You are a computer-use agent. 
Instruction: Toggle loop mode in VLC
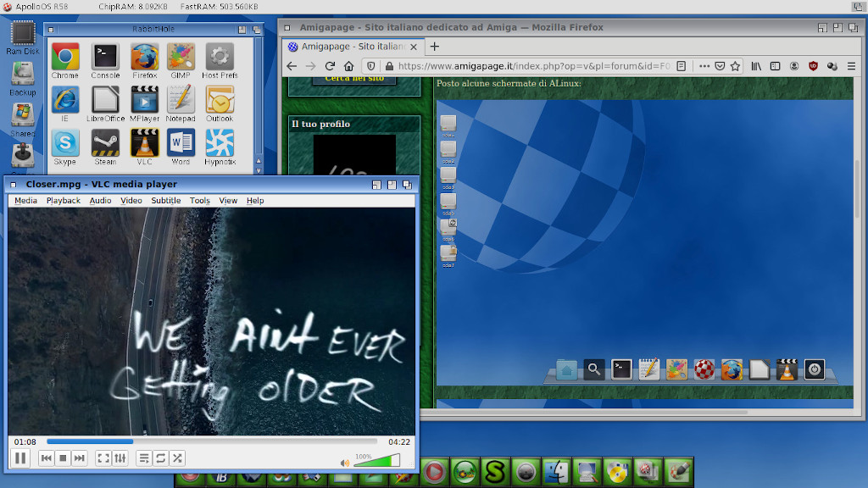(160, 458)
